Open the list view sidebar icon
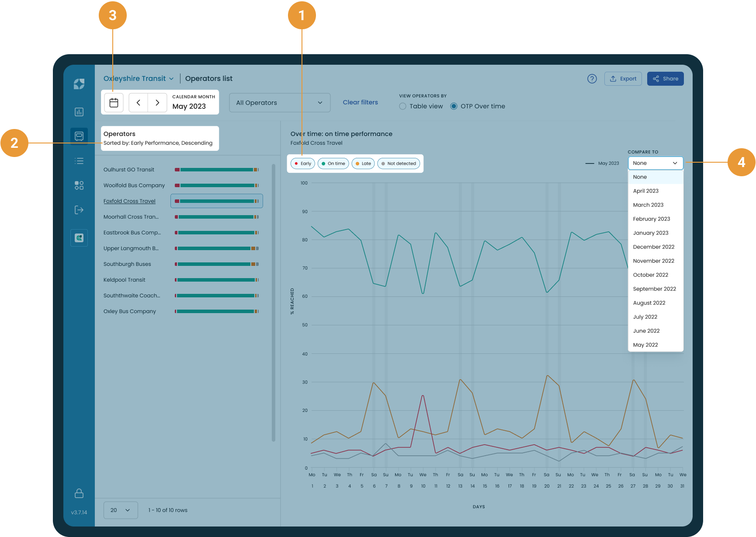Screen dimensions: 756x537 click(79, 161)
